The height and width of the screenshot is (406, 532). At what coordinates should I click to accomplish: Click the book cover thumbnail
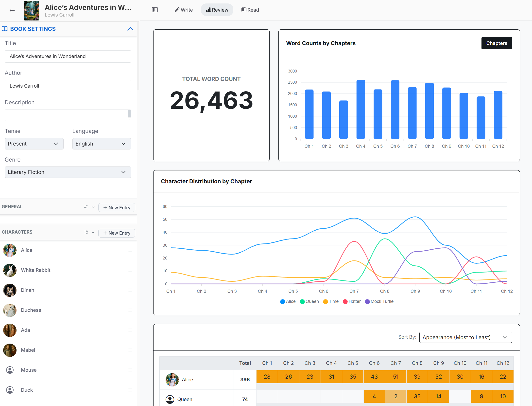click(x=32, y=10)
